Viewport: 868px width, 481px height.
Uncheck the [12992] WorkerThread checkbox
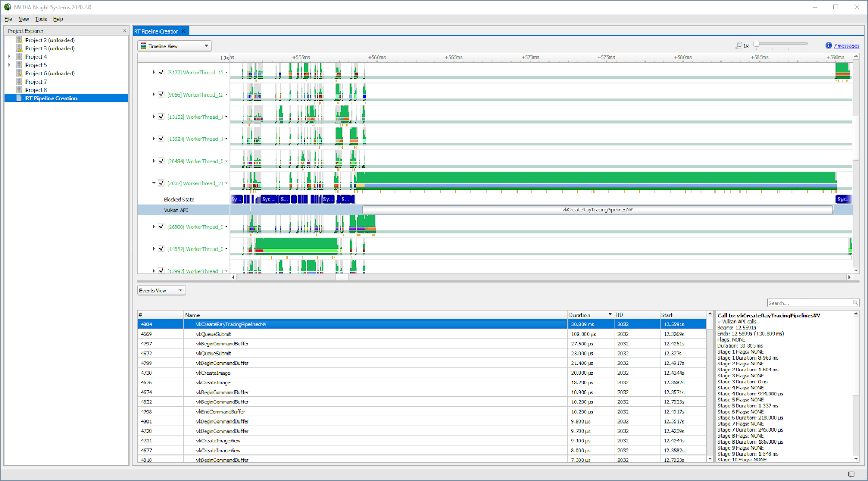(161, 271)
